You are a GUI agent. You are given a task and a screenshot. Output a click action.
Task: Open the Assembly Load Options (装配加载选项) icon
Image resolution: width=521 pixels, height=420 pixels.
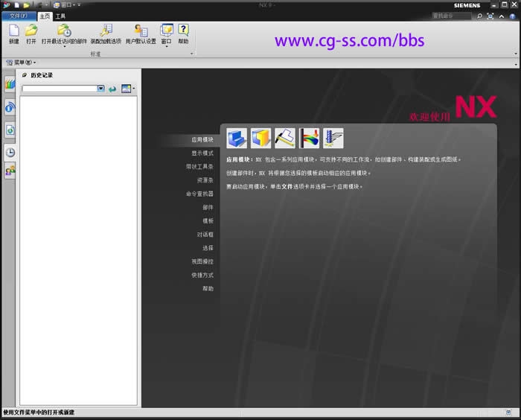[x=105, y=31]
